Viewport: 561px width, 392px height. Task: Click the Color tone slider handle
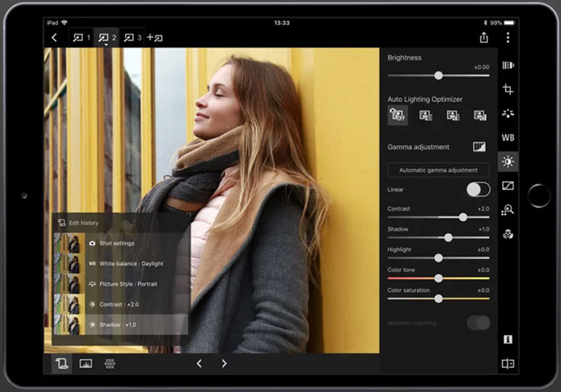[438, 279]
